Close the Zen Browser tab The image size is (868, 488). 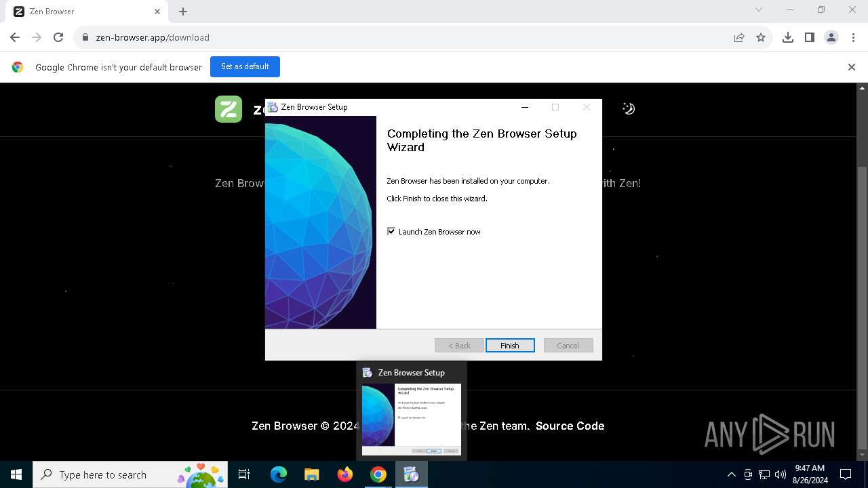pyautogui.click(x=157, y=12)
